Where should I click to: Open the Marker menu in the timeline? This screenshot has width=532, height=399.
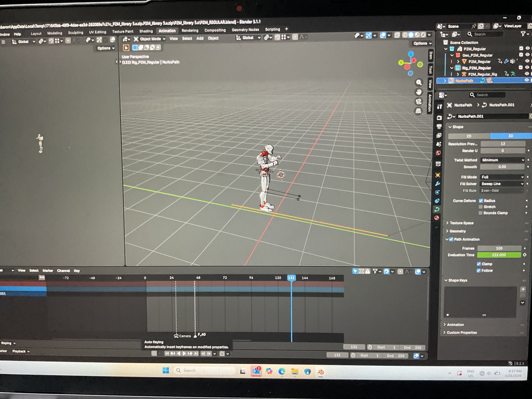click(48, 271)
